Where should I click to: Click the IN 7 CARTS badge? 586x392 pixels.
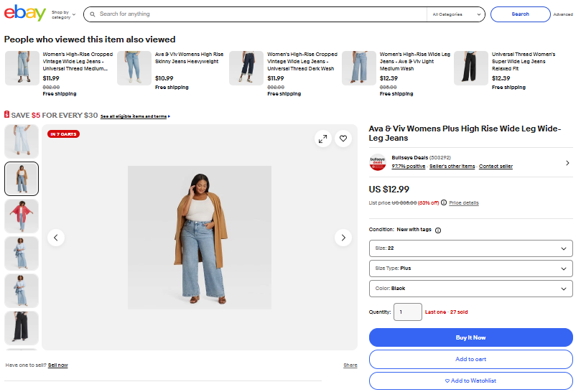(63, 134)
